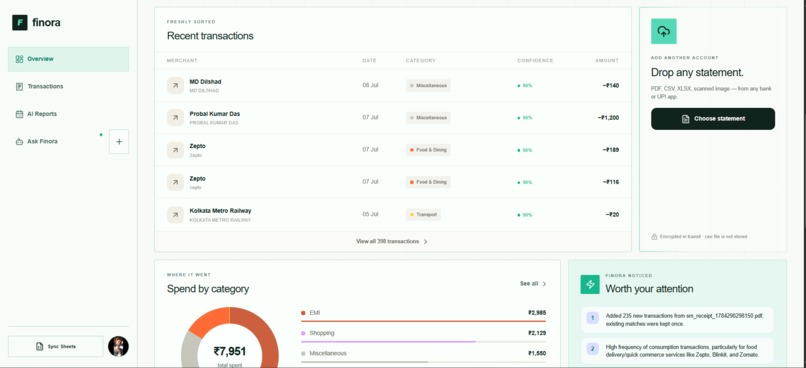Click the arrow icon for Kolkata Metro Railway

click(175, 215)
